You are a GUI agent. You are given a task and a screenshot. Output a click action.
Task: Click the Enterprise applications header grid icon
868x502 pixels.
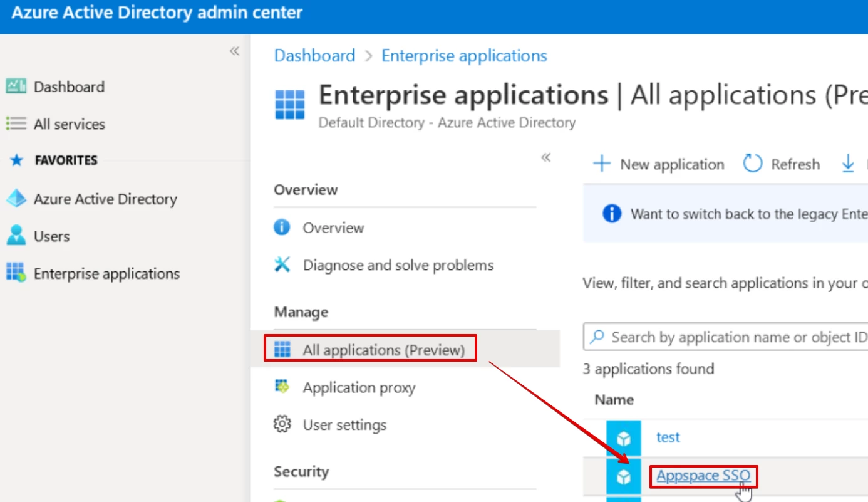[290, 105]
